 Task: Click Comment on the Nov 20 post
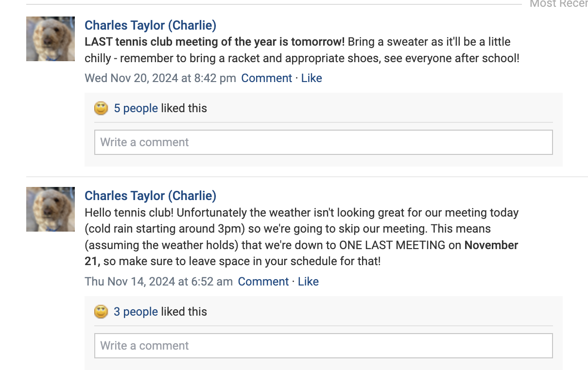point(266,78)
